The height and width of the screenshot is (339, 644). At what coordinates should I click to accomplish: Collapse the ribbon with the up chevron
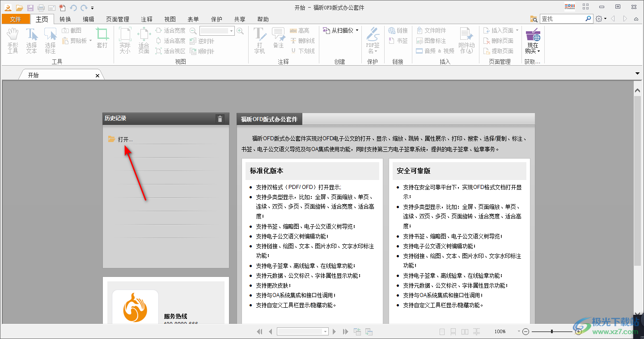[x=636, y=19]
